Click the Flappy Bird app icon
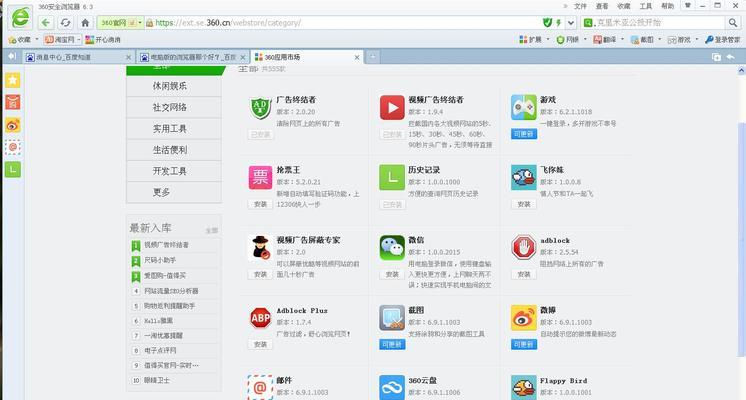The height and width of the screenshot is (400, 746). (x=523, y=387)
